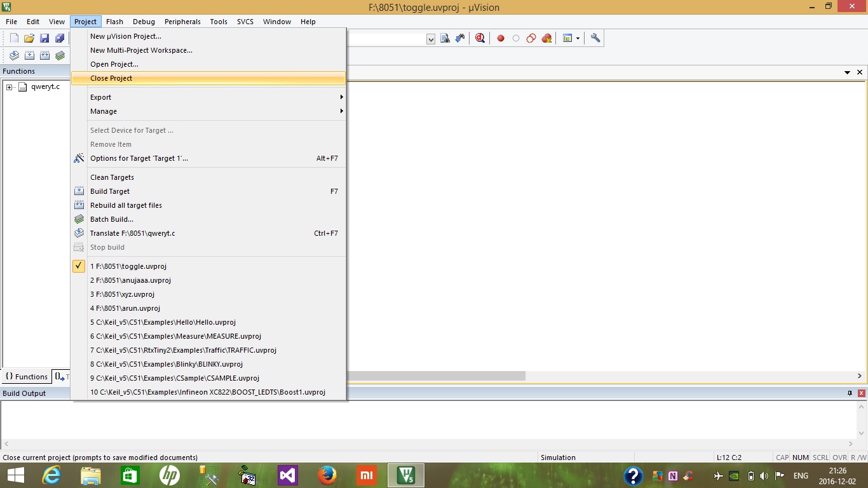Select the Build Target toolbar icon
Viewport: 868px width, 488px height.
tap(29, 55)
